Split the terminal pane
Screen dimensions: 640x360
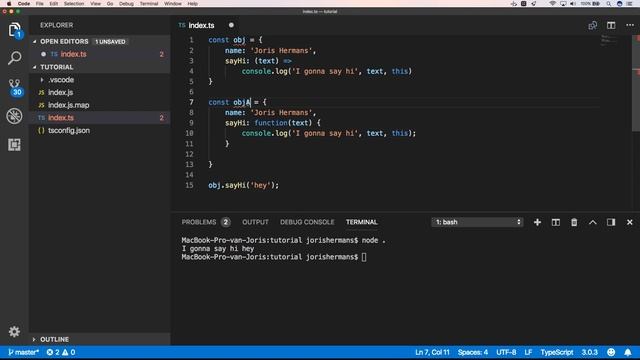556,222
